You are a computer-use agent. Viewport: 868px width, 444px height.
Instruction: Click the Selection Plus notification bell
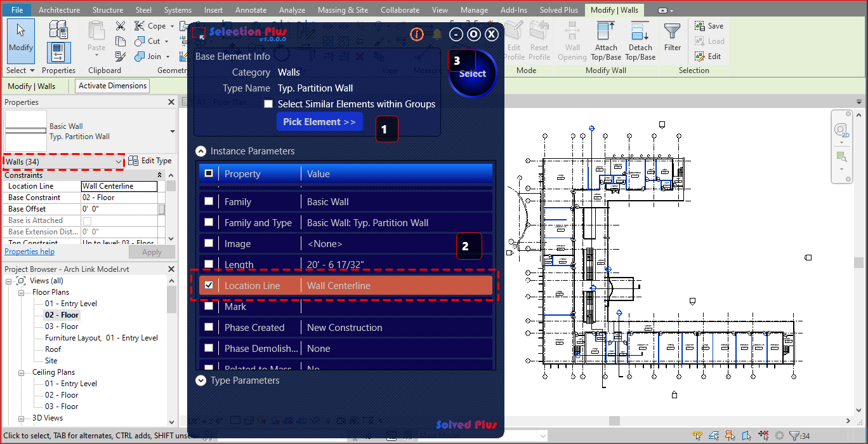click(437, 34)
